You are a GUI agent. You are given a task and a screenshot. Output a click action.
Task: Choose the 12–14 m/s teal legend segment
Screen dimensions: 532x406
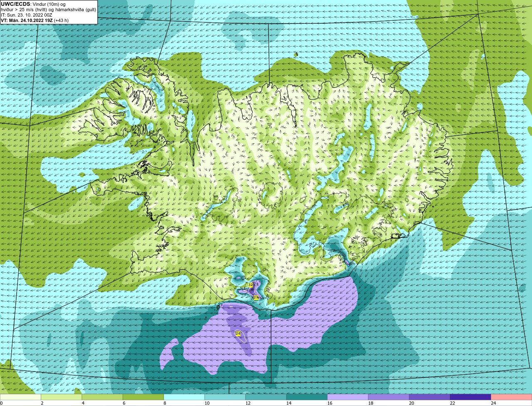(x=266, y=397)
